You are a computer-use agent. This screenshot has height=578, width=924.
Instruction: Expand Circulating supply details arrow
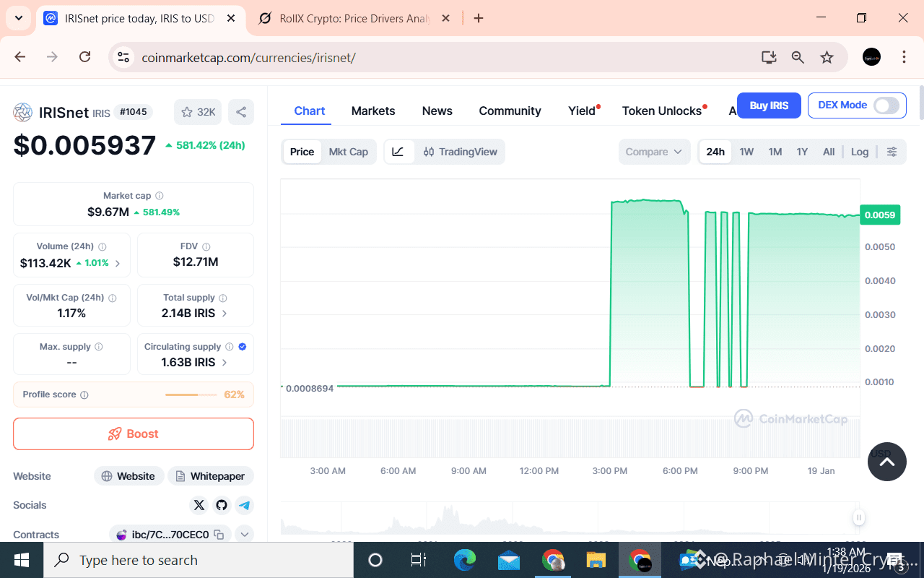point(225,363)
